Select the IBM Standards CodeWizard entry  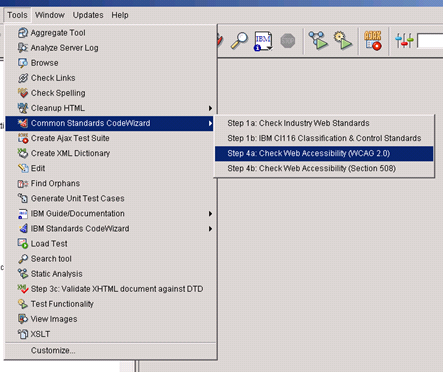110,229
